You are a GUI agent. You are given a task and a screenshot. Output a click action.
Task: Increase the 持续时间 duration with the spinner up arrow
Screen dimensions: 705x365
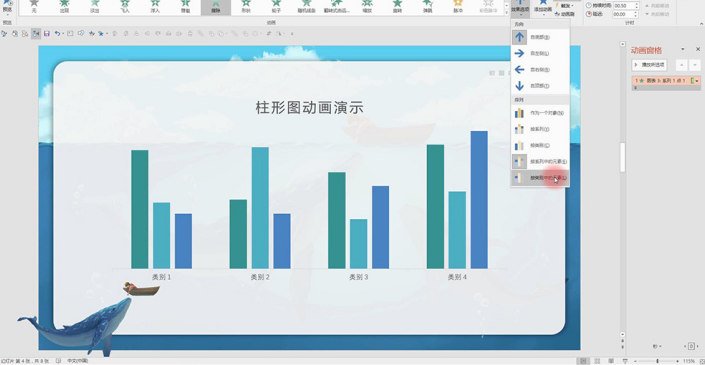[637, 4]
